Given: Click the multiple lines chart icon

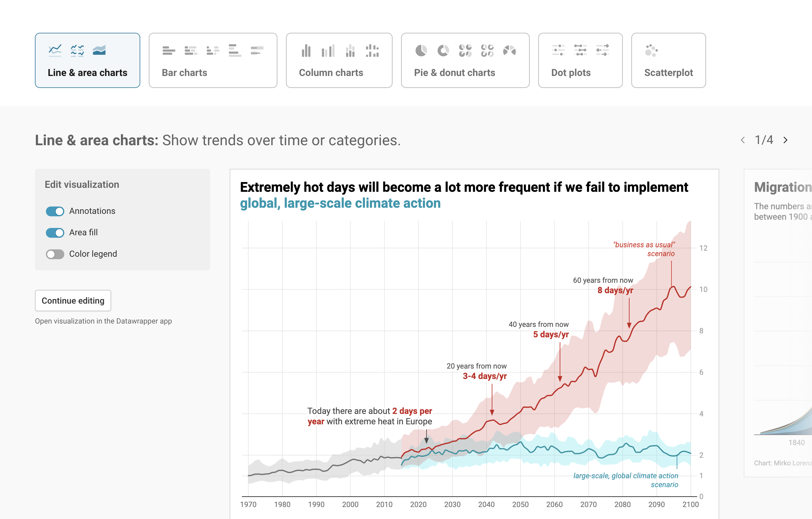Looking at the screenshot, I should click(x=77, y=51).
